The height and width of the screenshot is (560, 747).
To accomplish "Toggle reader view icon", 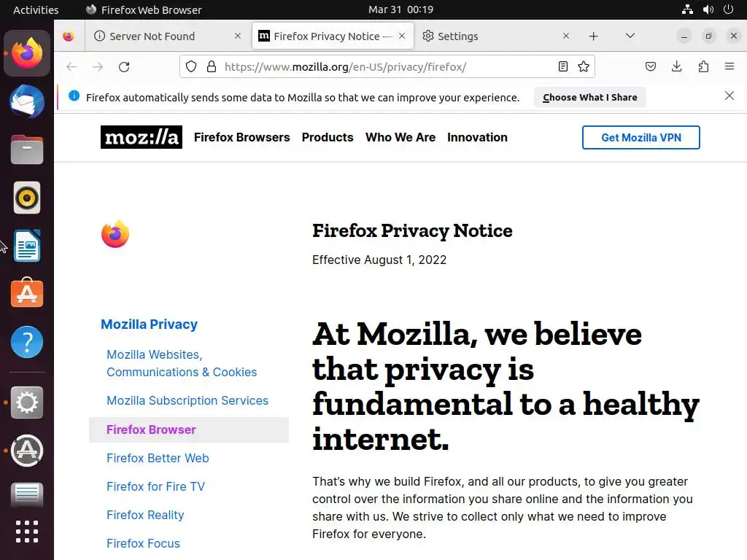I will coord(563,66).
